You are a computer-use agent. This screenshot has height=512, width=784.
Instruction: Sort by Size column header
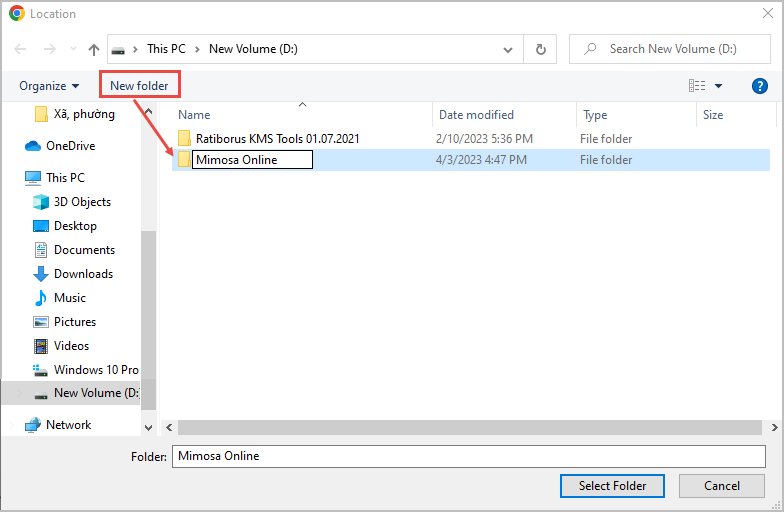tap(712, 115)
